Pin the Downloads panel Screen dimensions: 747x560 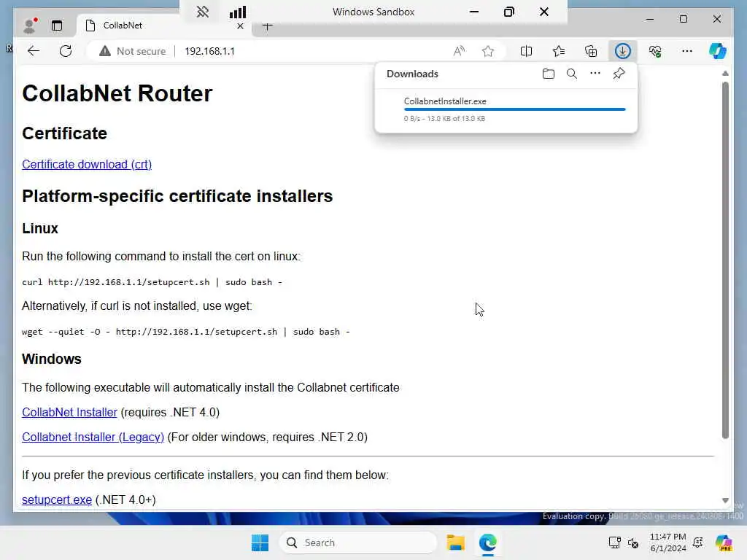pyautogui.click(x=619, y=74)
